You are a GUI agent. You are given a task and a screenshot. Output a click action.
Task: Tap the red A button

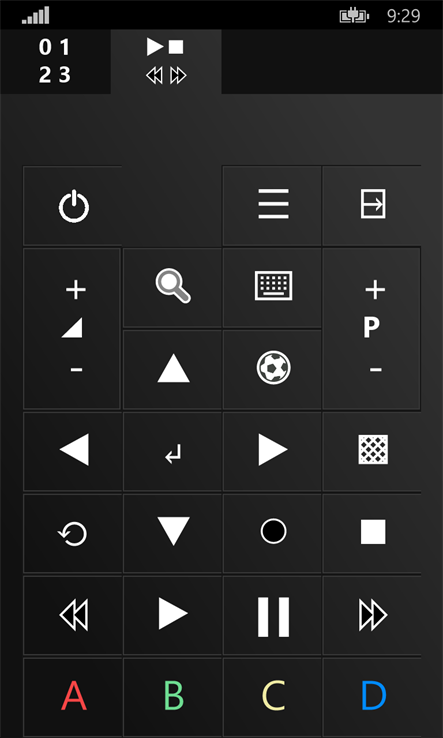[73, 696]
